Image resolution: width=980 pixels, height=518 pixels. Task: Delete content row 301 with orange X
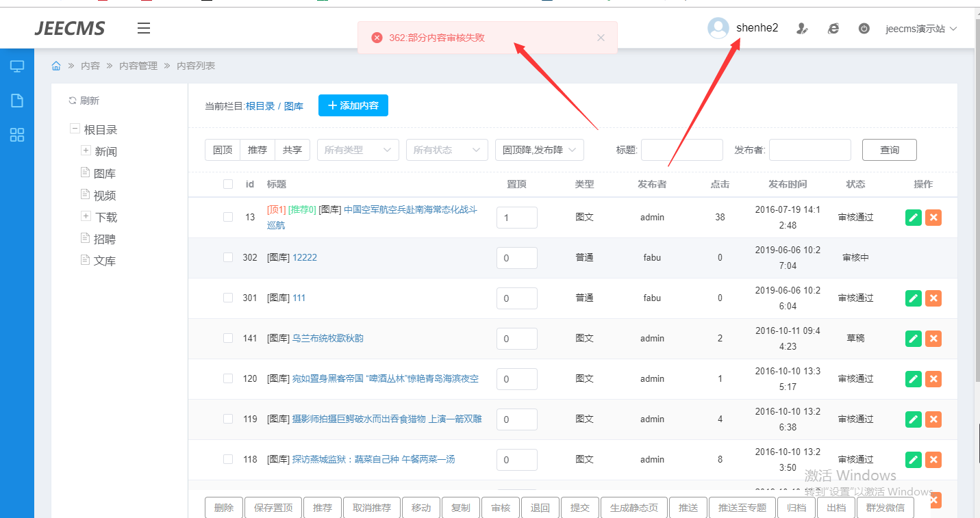tap(933, 298)
